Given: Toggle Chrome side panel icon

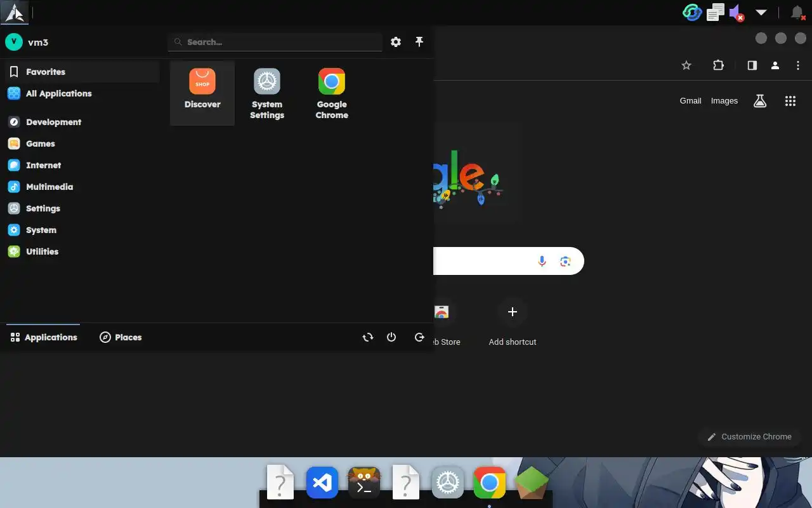Looking at the screenshot, I should click(x=752, y=65).
